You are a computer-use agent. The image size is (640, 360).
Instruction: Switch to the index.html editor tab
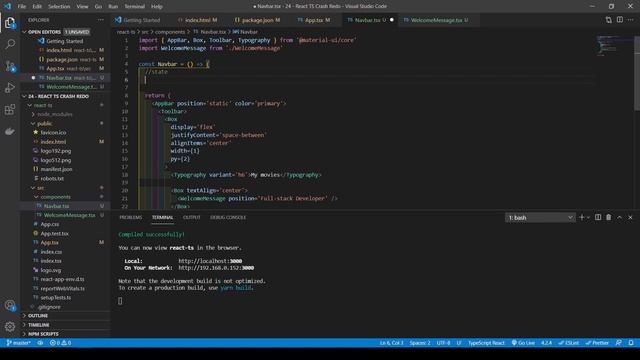(x=198, y=20)
